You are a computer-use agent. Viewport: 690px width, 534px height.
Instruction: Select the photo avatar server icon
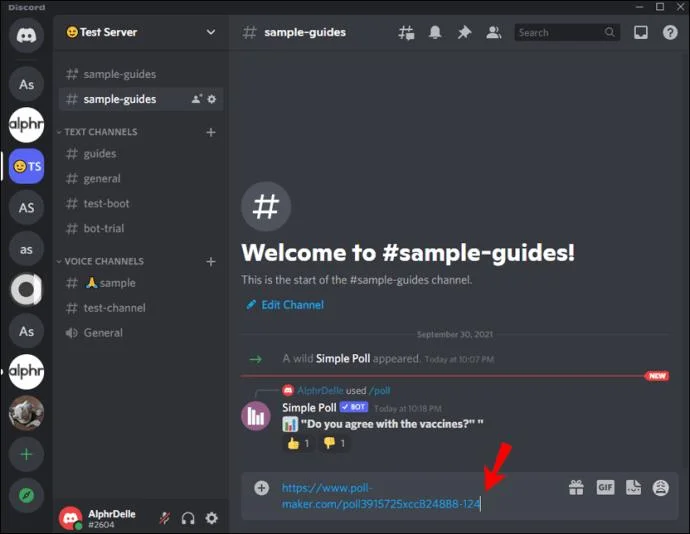[26, 413]
